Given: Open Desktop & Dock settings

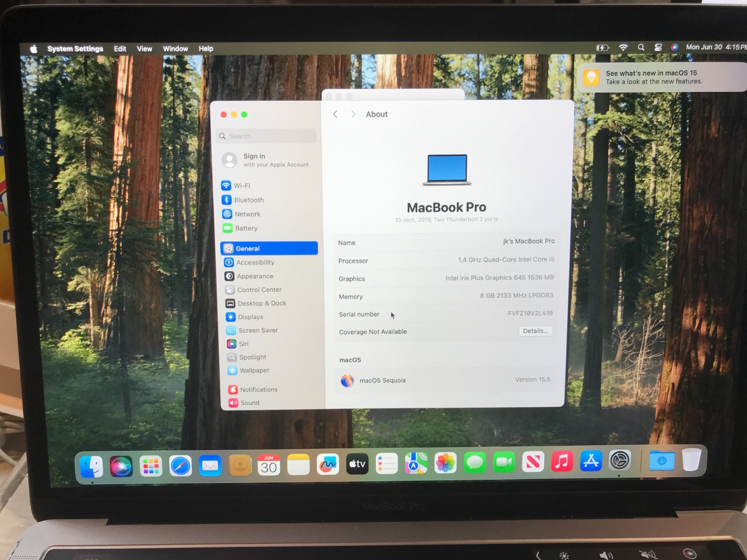Looking at the screenshot, I should tap(256, 303).
